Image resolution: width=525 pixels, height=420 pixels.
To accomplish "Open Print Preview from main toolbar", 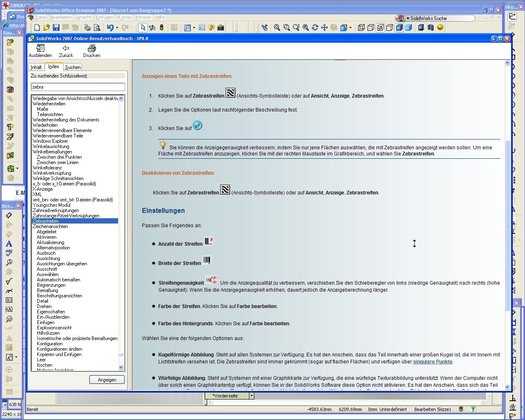I will [x=97, y=27].
